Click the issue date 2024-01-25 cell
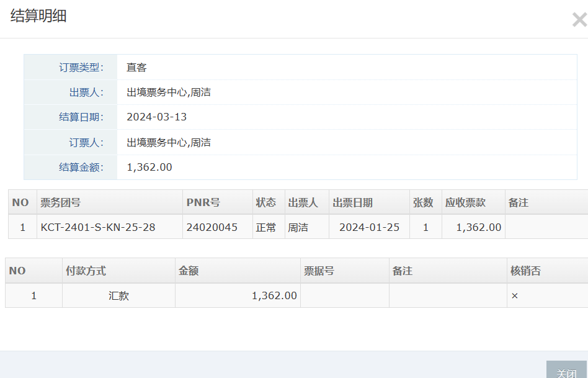This screenshot has height=378, width=588. click(x=369, y=227)
